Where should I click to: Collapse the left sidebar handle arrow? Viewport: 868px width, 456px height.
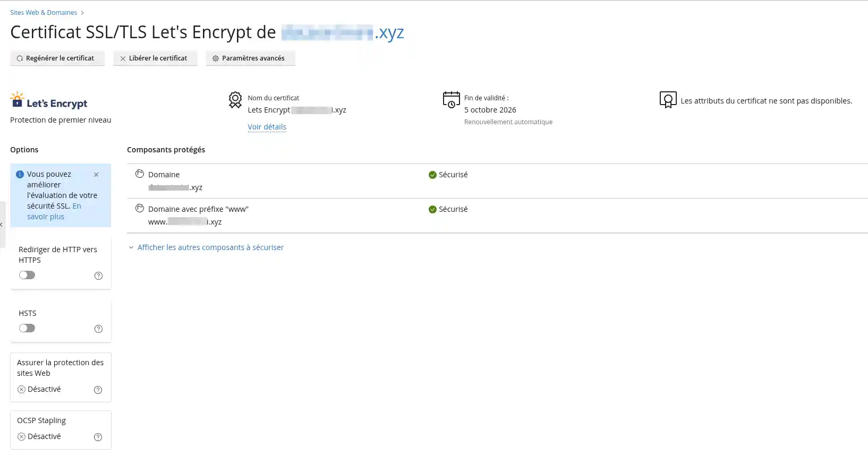tap(2, 225)
